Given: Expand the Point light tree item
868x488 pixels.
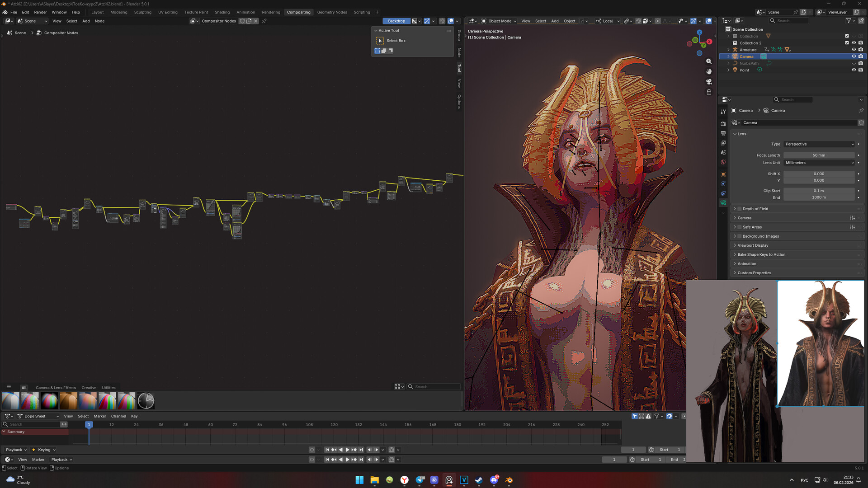Looking at the screenshot, I should (728, 70).
